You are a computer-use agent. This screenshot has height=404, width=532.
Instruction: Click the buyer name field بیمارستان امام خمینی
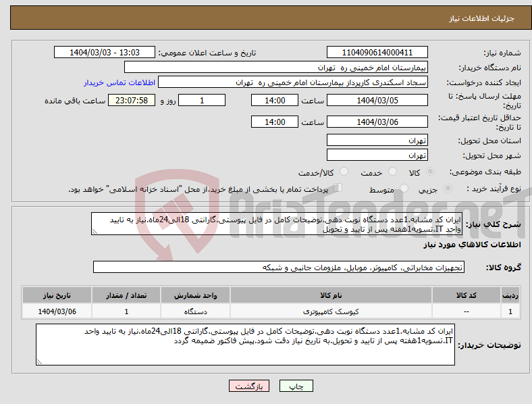[x=276, y=67]
